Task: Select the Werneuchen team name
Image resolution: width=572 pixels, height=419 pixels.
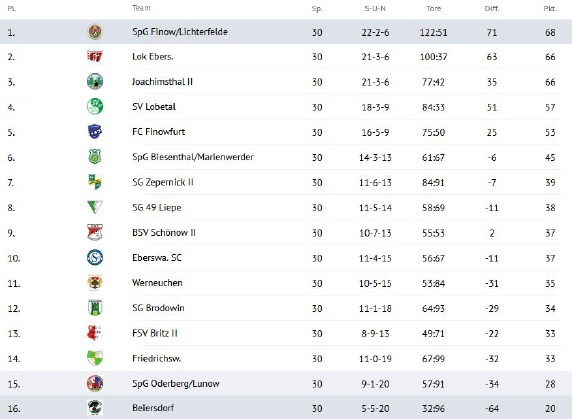Action: tap(157, 283)
